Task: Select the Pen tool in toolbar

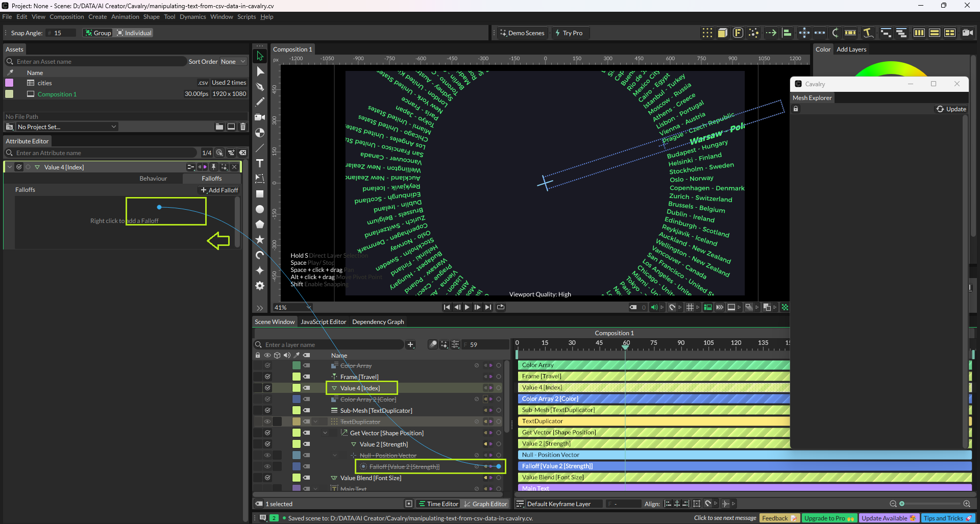Action: [260, 87]
